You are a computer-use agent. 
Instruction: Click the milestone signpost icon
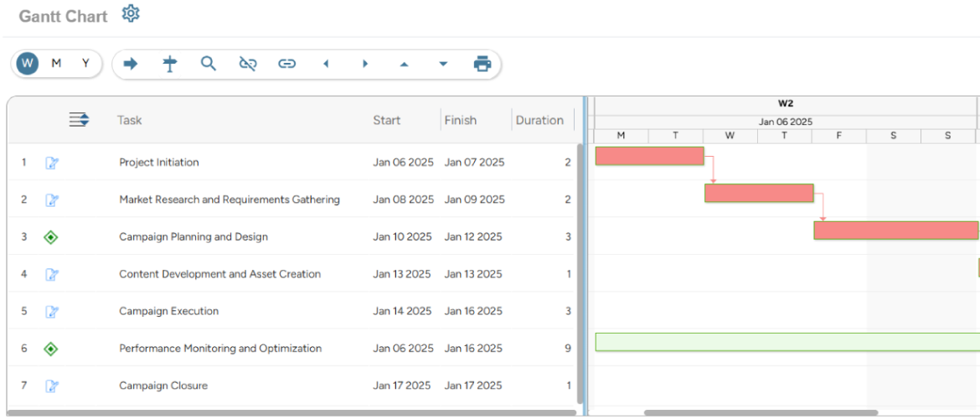169,64
